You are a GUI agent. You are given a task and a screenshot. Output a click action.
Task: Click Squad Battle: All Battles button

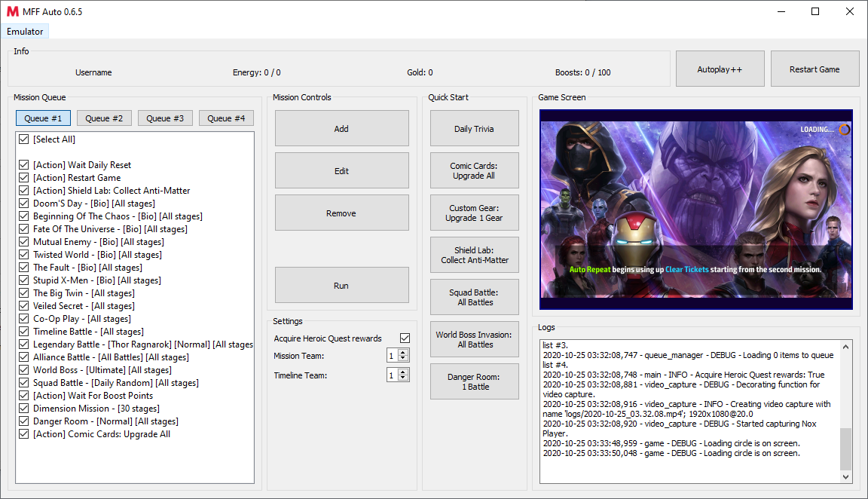(x=475, y=298)
